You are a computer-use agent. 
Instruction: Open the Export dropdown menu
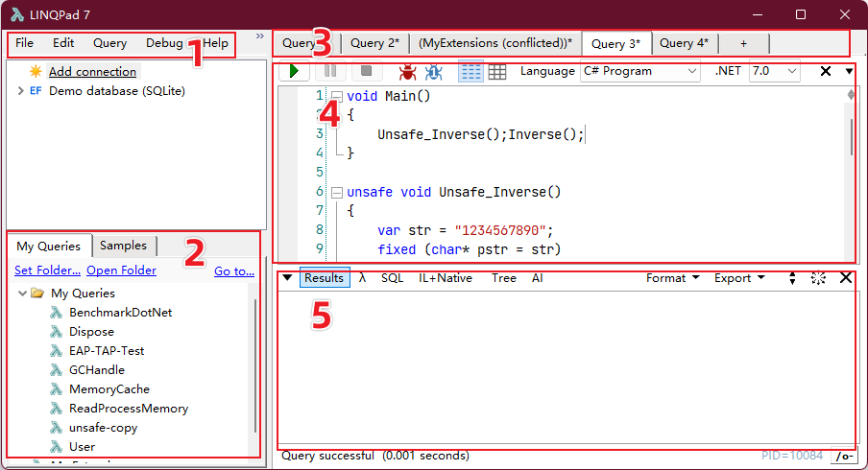pos(739,278)
